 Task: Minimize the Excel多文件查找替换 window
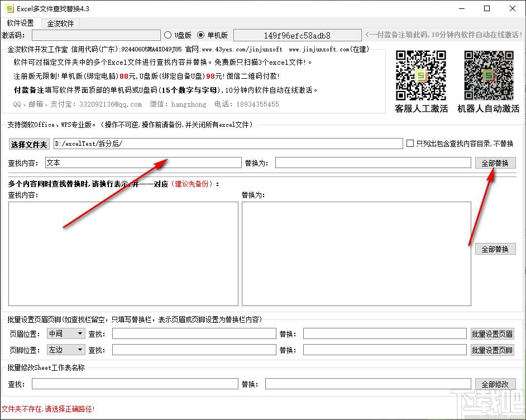[462, 9]
